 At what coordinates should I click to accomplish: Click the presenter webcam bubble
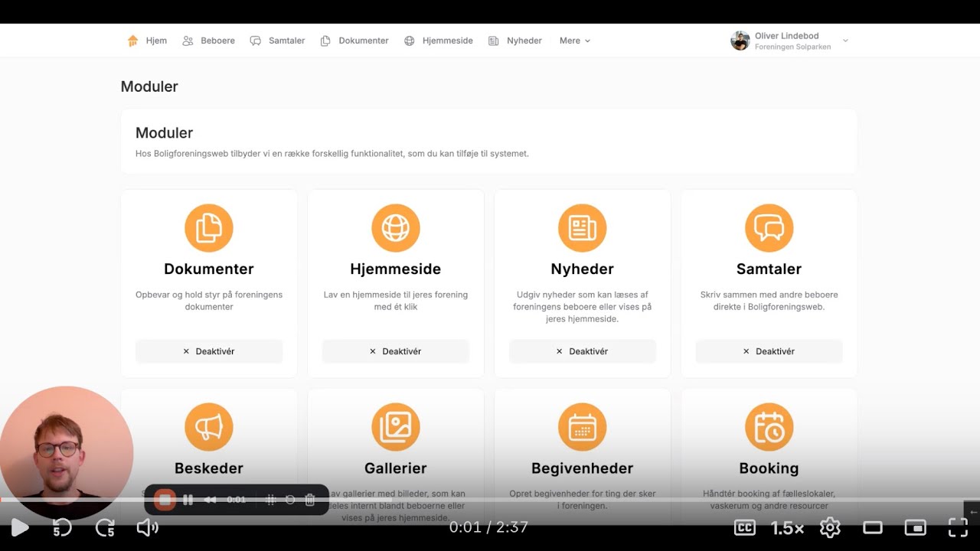[x=67, y=453]
